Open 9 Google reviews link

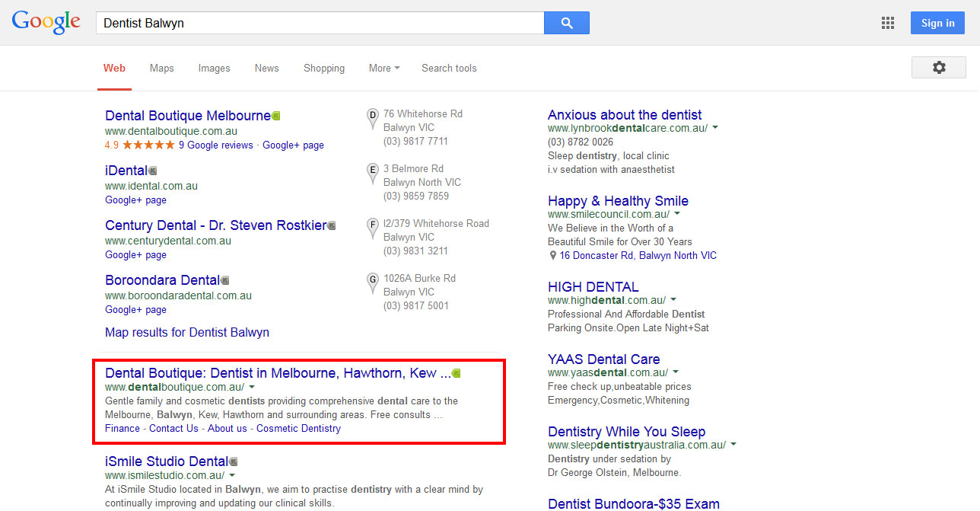pos(216,145)
